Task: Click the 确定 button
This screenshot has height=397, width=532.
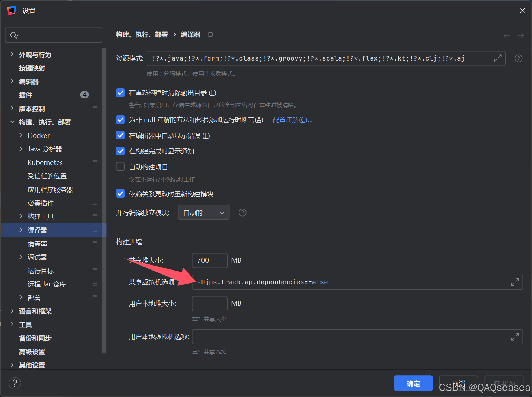Action: point(413,383)
